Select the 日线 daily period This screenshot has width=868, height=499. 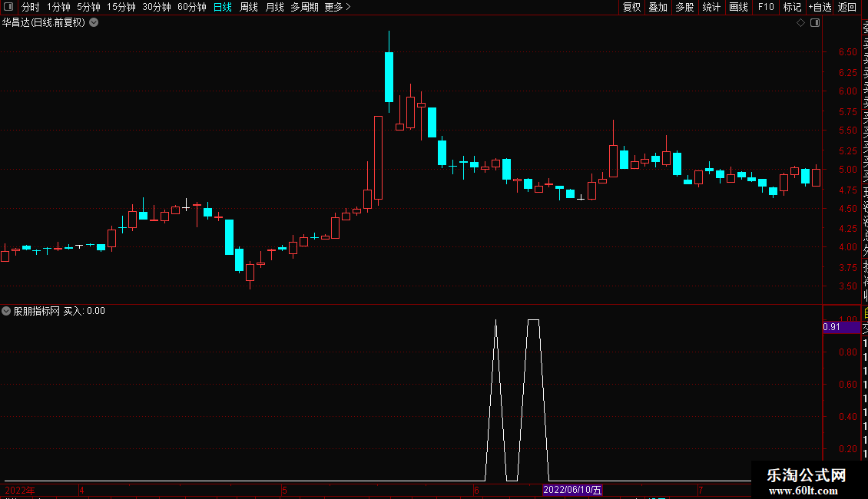click(223, 7)
